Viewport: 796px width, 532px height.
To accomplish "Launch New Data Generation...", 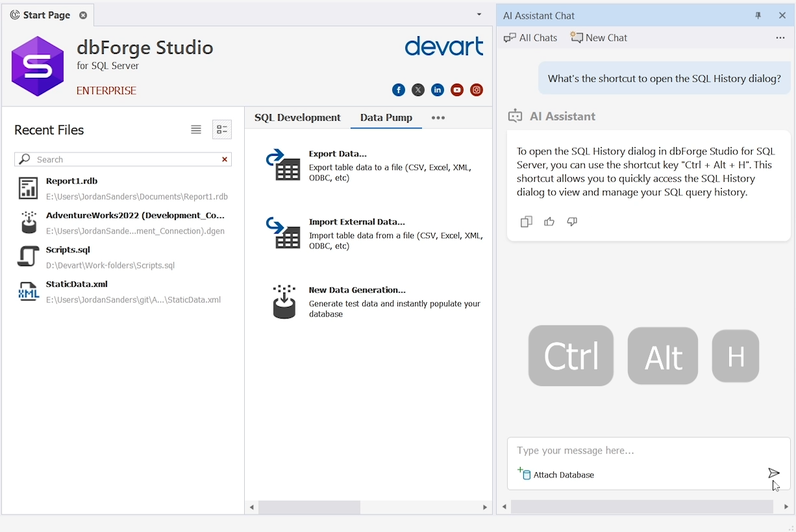I will (x=357, y=290).
